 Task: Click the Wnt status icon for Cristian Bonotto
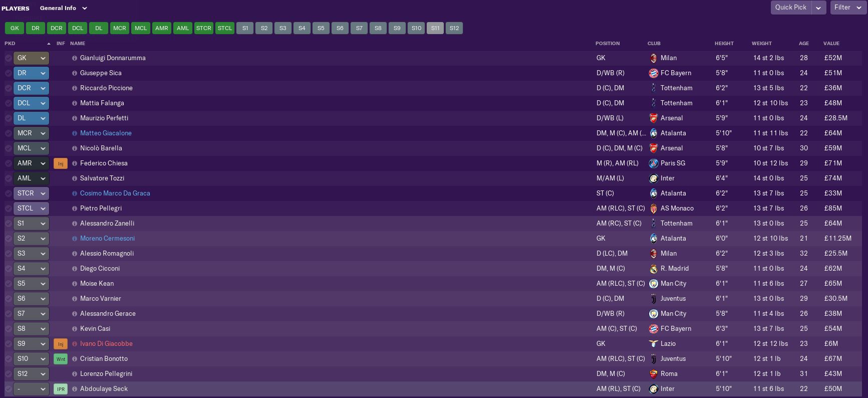(x=61, y=359)
